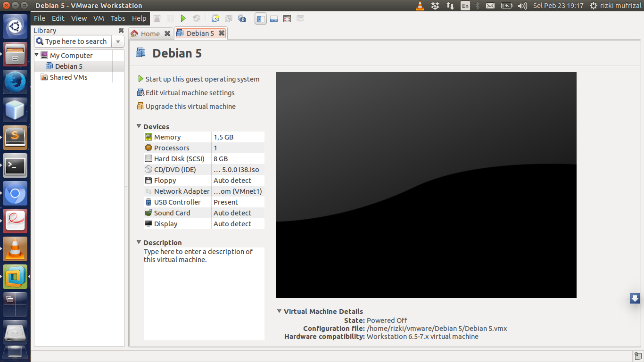Click the green Power On toolbar button
The image size is (644, 362).
pyautogui.click(x=183, y=18)
